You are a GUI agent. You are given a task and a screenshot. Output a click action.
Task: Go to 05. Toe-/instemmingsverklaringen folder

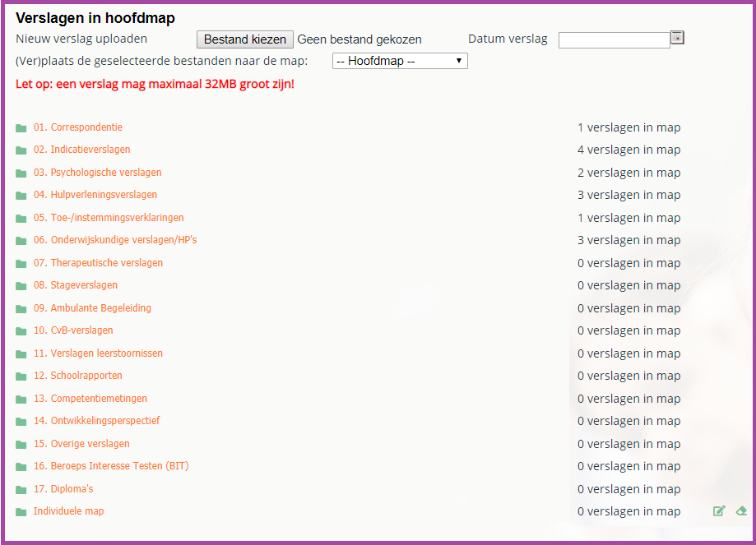pyautogui.click(x=108, y=218)
